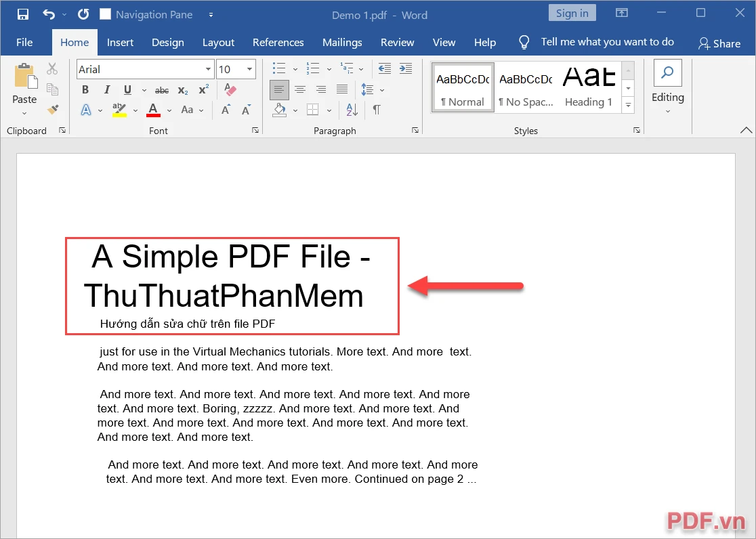Apply Subscript formatting
The height and width of the screenshot is (539, 756).
point(183,90)
